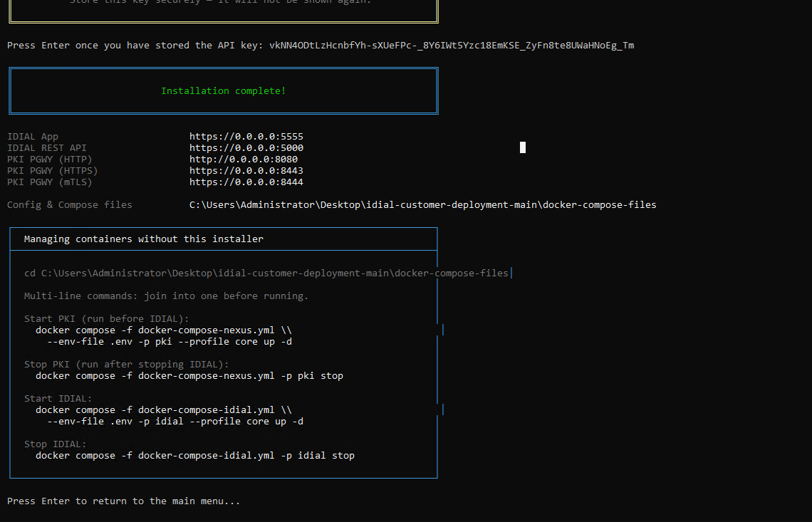The height and width of the screenshot is (522, 812).
Task: Click the 'Stop PKI (run after stopping IDIAL):' line
Action: click(126, 364)
